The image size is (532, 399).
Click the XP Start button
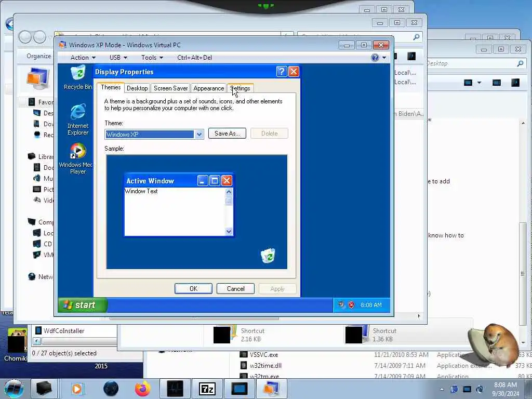[x=83, y=304]
